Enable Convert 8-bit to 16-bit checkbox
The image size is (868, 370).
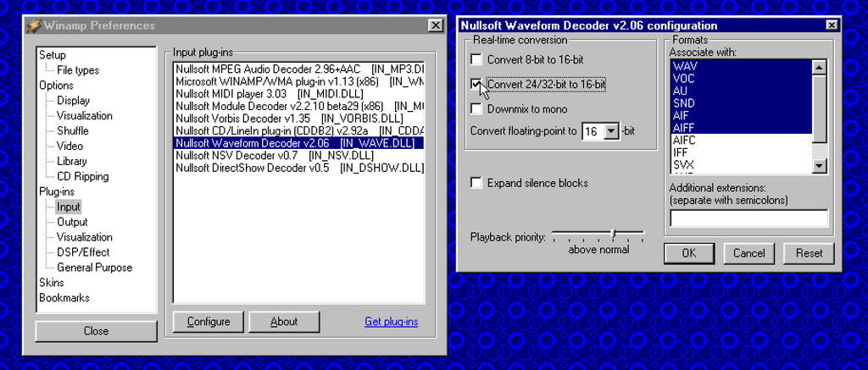pyautogui.click(x=476, y=59)
